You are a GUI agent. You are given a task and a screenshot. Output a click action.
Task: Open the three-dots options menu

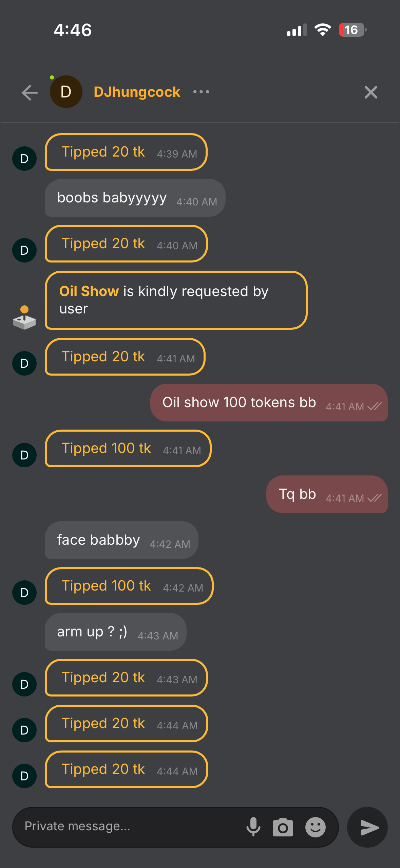pyautogui.click(x=201, y=92)
